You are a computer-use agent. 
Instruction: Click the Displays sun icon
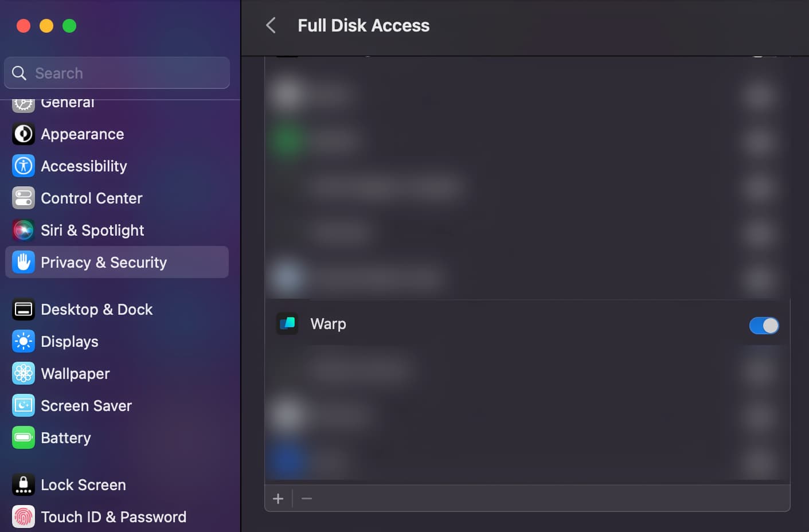click(x=24, y=342)
